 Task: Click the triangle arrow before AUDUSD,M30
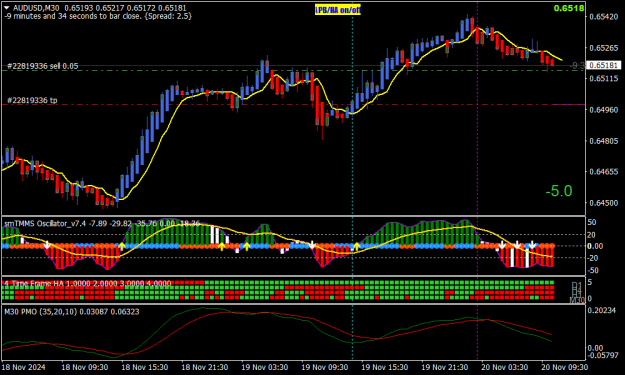click(7, 8)
